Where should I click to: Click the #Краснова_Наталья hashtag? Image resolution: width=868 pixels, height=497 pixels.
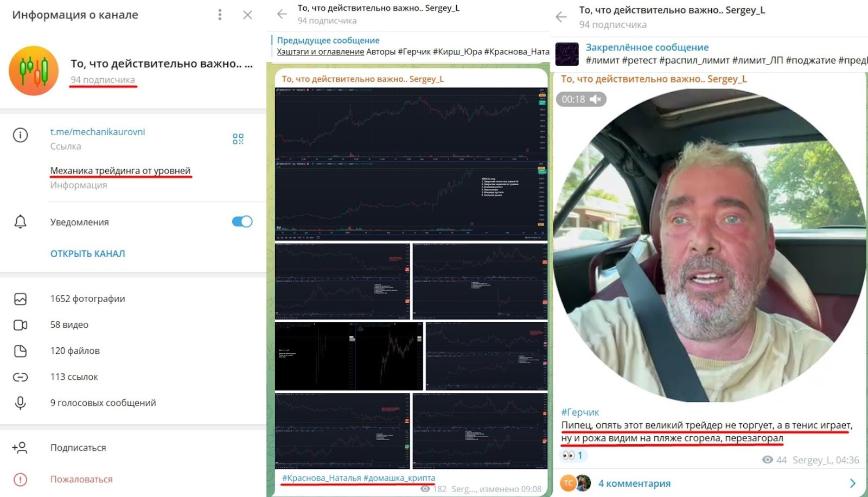pyautogui.click(x=322, y=478)
